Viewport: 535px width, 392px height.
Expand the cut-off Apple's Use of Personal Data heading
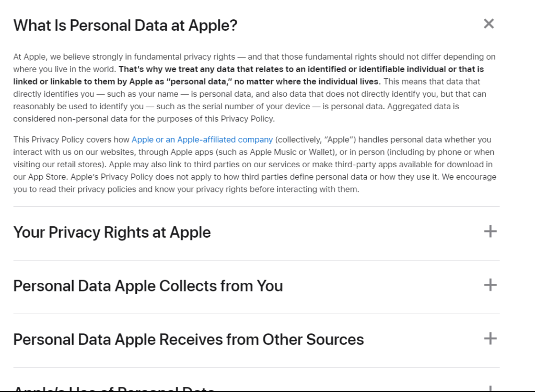114,388
